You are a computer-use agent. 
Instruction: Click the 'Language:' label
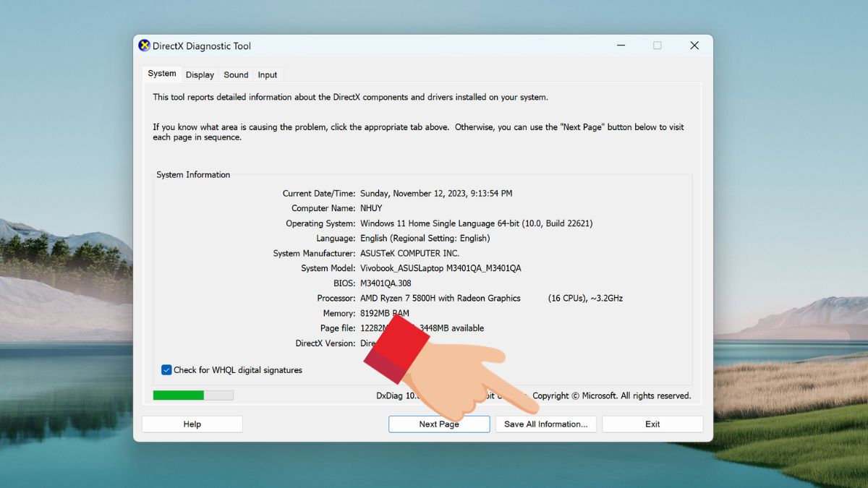pos(336,239)
